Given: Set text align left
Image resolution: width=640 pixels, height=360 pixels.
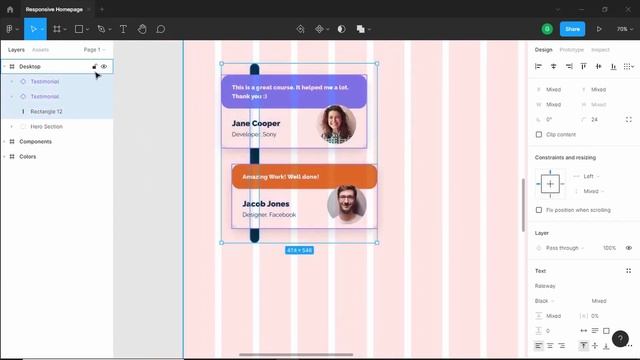Looking at the screenshot, I should (539, 346).
